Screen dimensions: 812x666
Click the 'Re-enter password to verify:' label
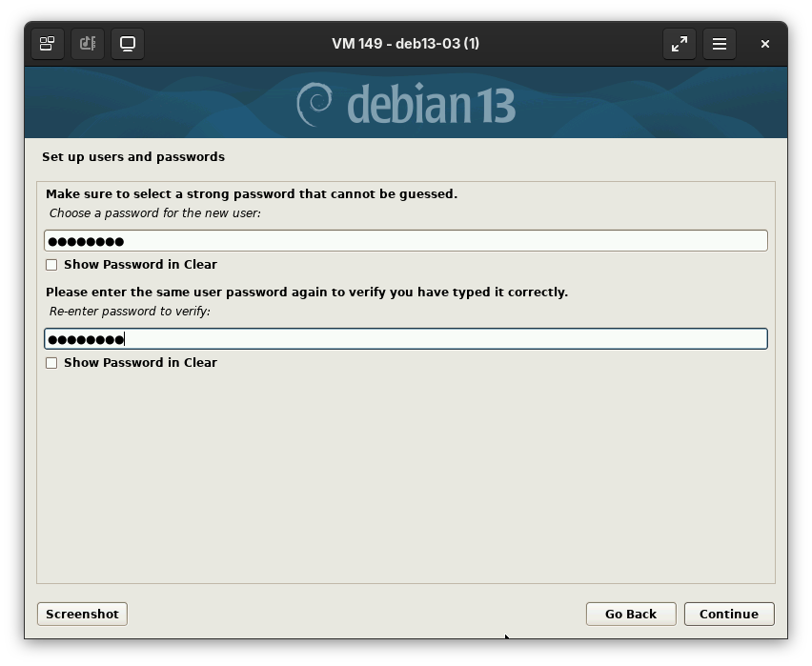click(130, 312)
